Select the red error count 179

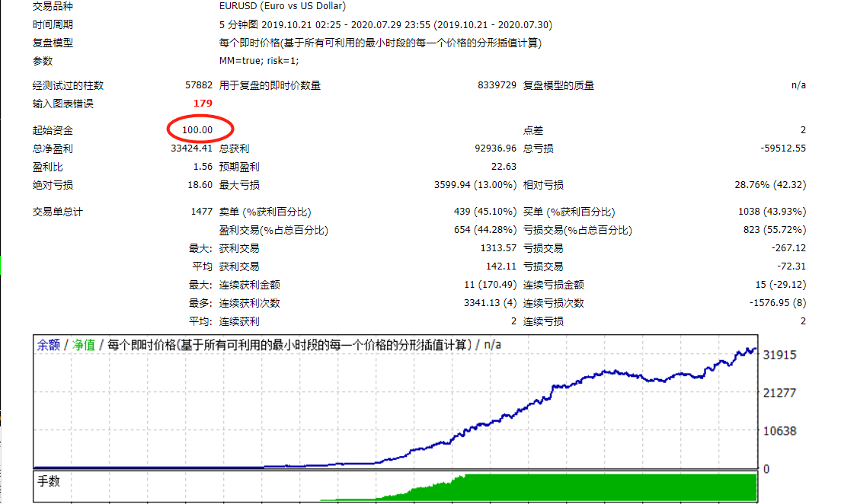pyautogui.click(x=203, y=104)
